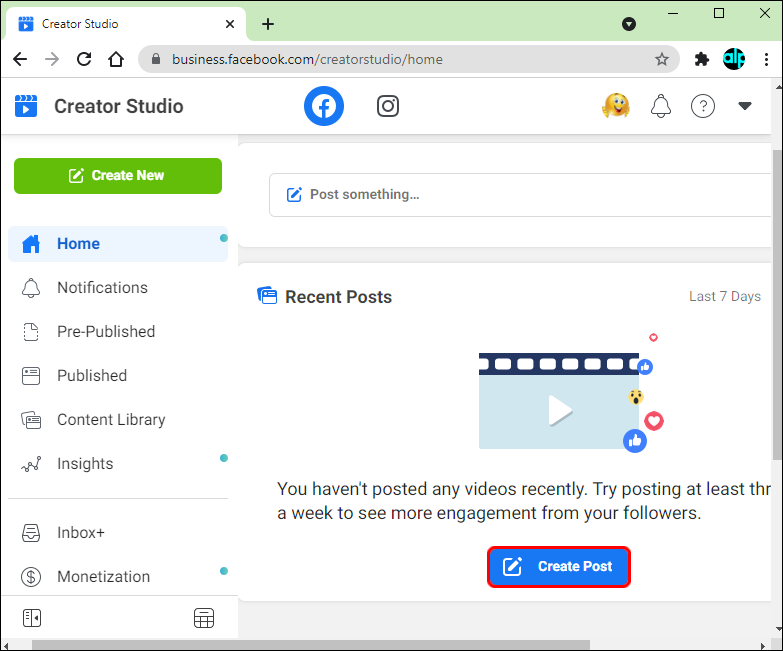Click the table view icon at sidebar bottom

204,618
